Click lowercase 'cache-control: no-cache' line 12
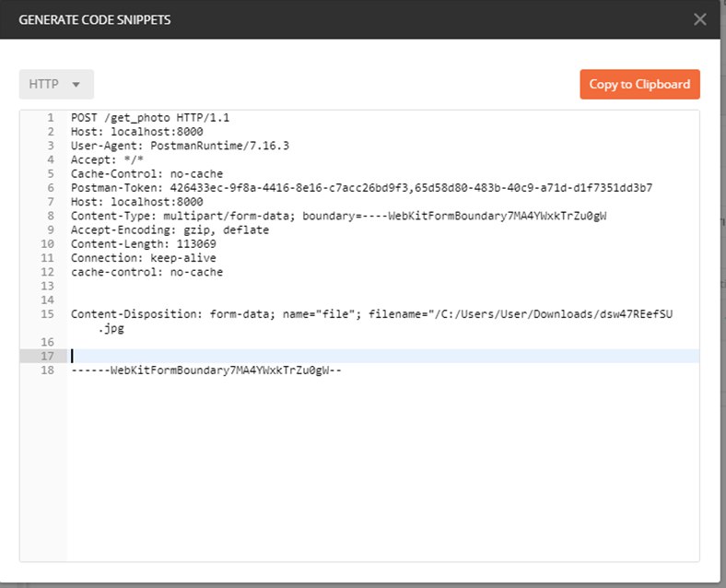The image size is (726, 588). click(x=146, y=272)
